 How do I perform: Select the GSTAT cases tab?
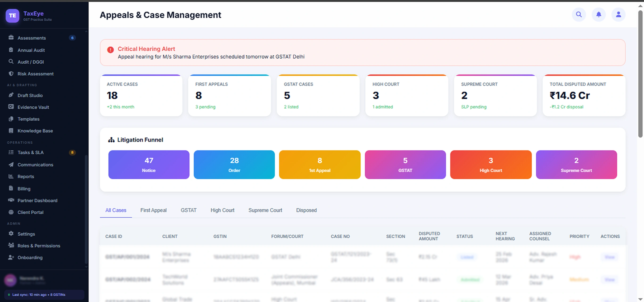coord(189,210)
